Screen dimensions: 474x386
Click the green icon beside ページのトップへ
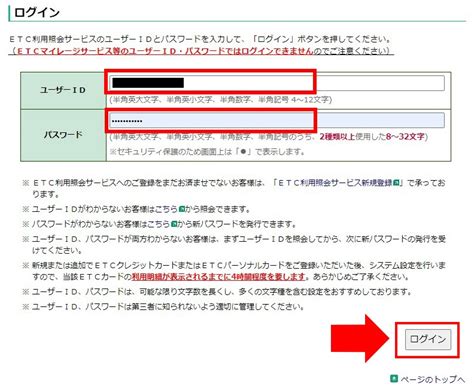coord(394,379)
